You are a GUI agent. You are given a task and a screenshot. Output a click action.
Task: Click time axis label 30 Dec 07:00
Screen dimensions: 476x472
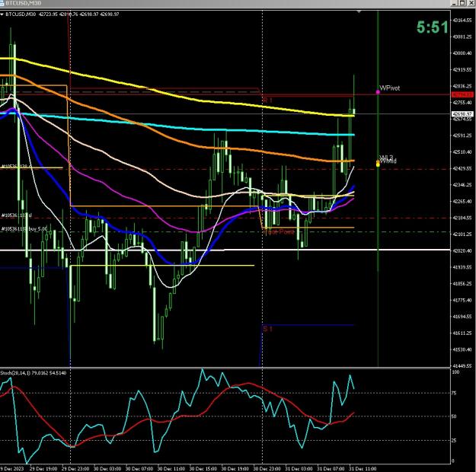tap(139, 469)
